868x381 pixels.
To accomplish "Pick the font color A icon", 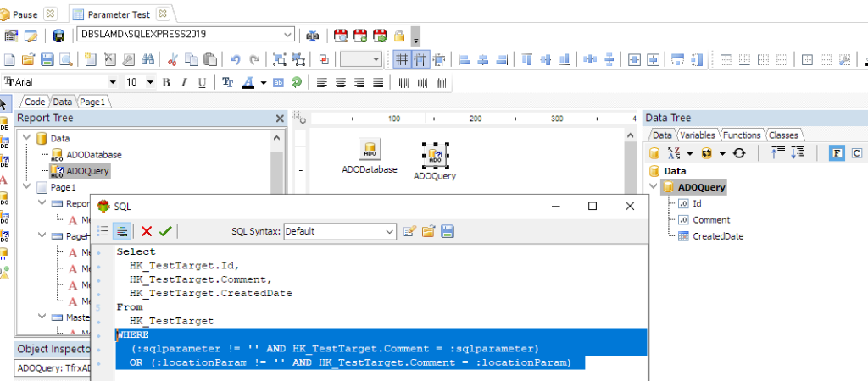I will click(x=248, y=83).
